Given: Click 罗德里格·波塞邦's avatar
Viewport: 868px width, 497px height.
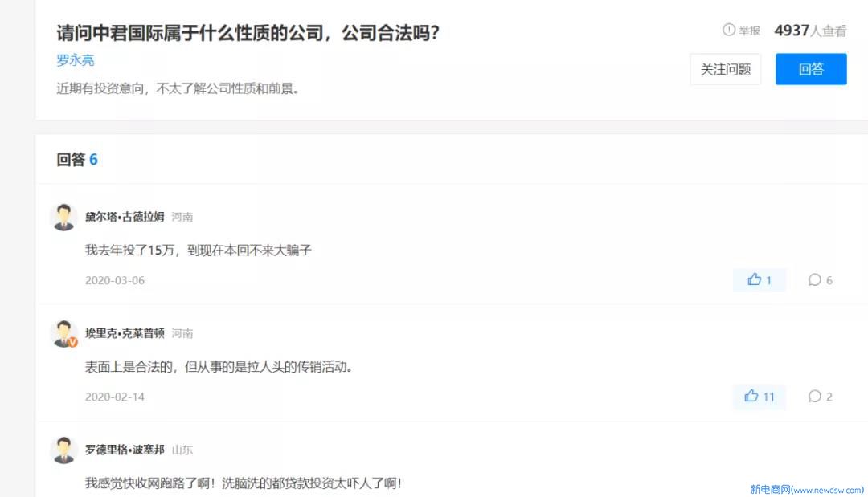Looking at the screenshot, I should (x=64, y=450).
